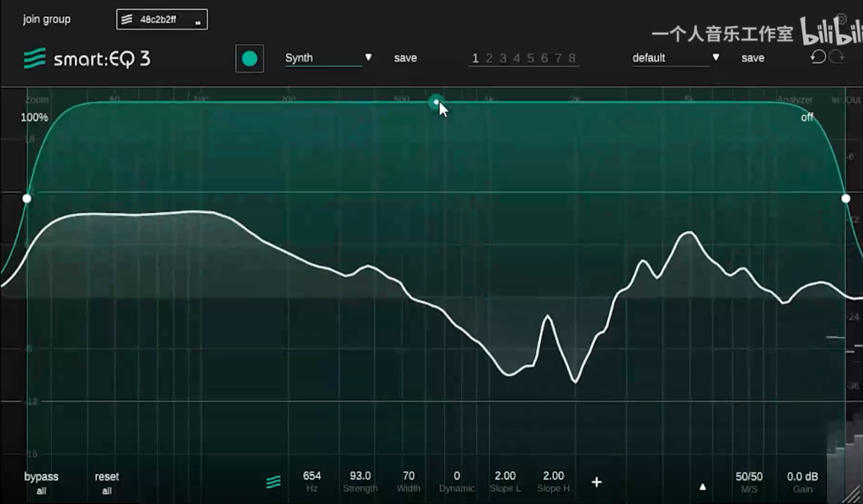This screenshot has height=504, width=863.
Task: Toggle the Analyzer off setting
Action: click(807, 117)
